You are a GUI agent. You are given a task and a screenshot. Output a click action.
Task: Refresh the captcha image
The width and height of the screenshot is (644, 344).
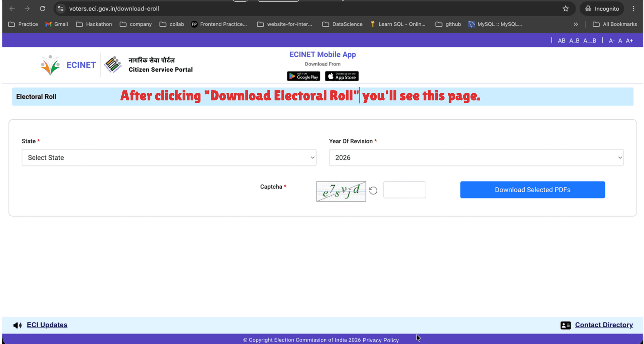point(373,191)
